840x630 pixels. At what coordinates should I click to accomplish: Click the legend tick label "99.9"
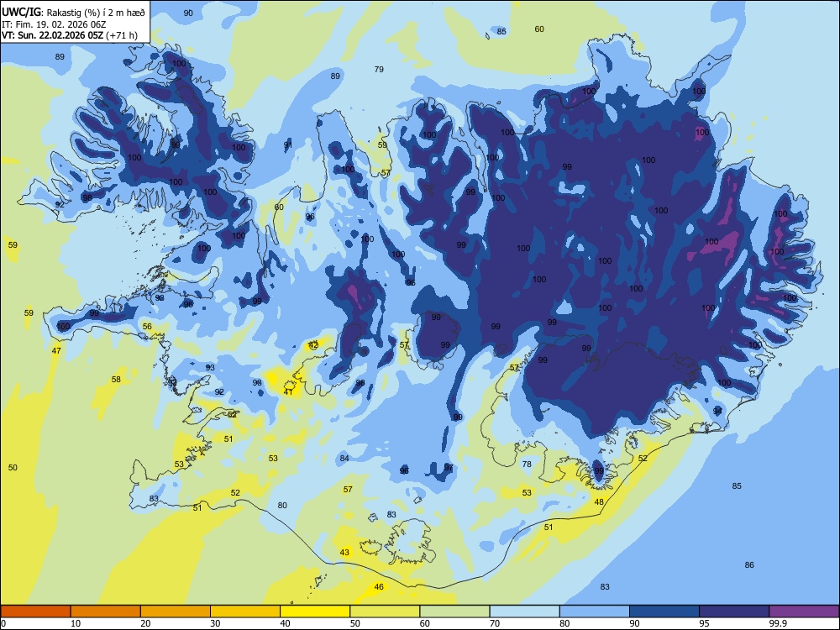pos(778,623)
